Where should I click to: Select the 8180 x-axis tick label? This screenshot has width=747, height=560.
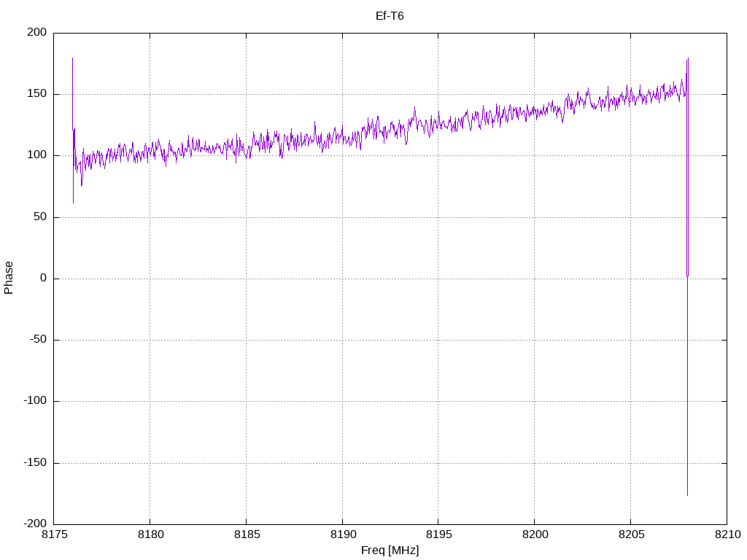[x=150, y=534]
